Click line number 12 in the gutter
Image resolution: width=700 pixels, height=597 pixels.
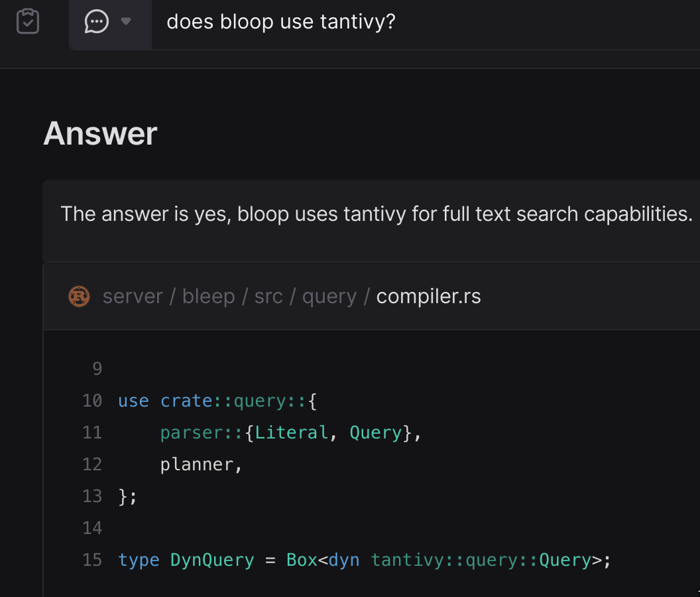pos(92,464)
